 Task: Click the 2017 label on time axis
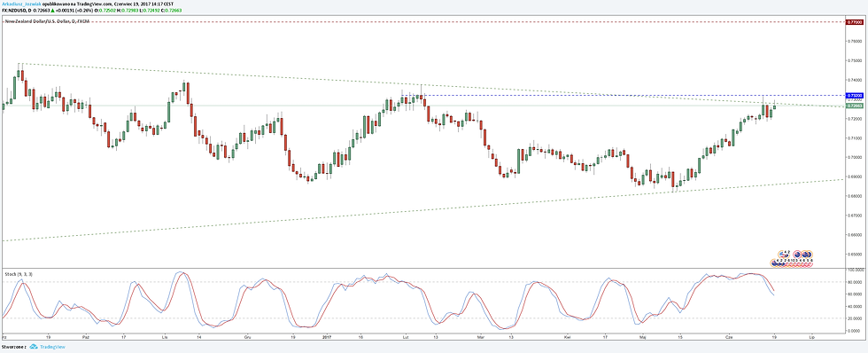point(327,338)
